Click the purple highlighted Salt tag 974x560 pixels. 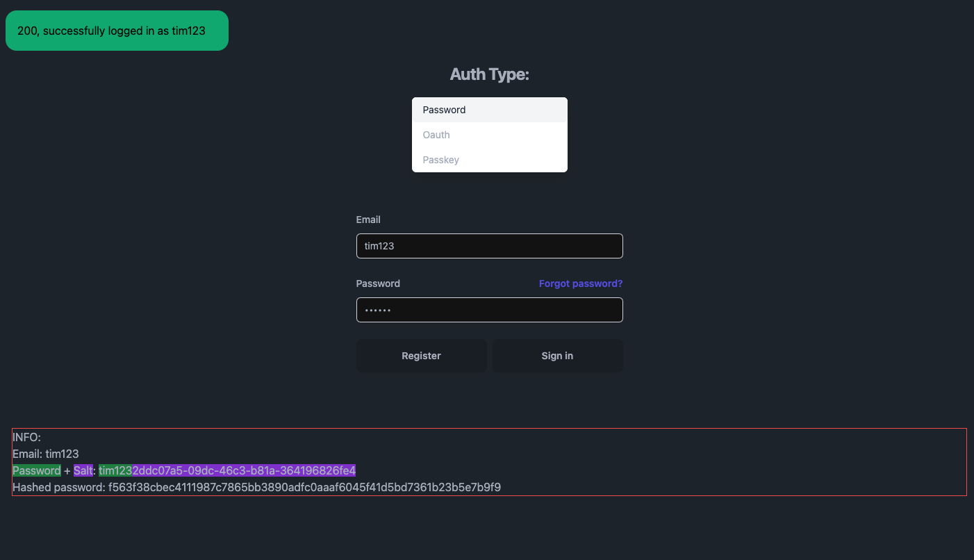coord(83,470)
